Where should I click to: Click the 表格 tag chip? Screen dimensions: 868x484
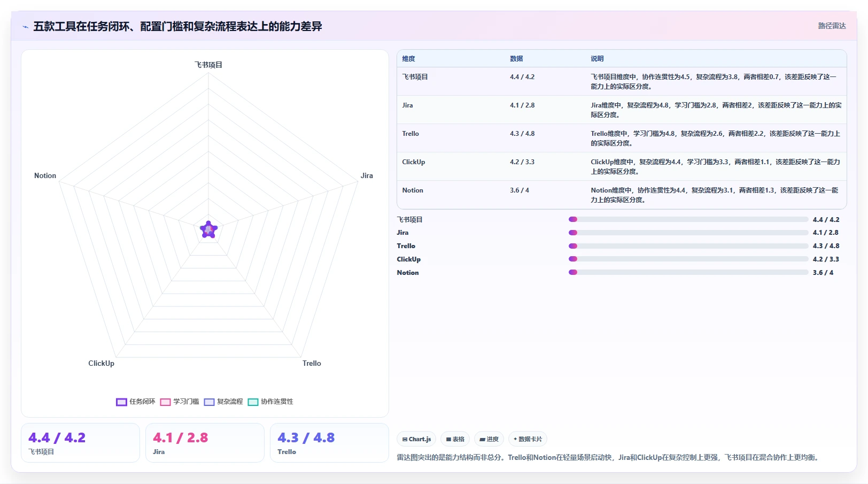coord(455,439)
